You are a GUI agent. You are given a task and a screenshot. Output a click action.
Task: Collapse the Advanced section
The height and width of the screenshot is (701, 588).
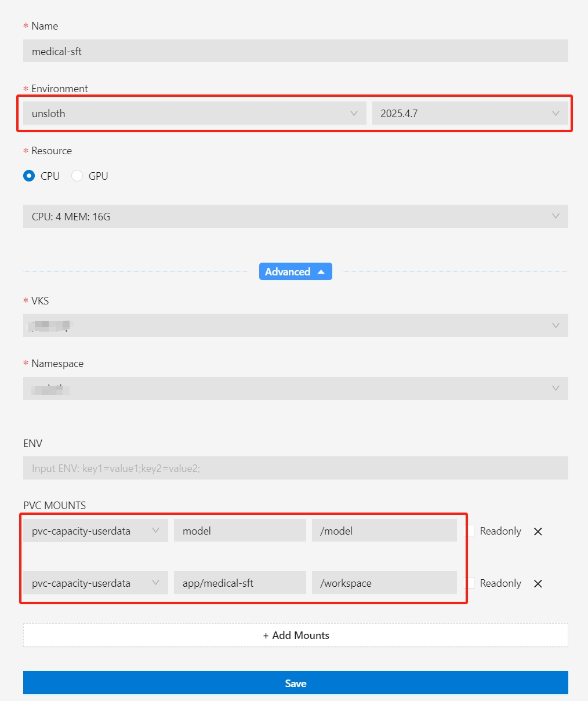[296, 271]
